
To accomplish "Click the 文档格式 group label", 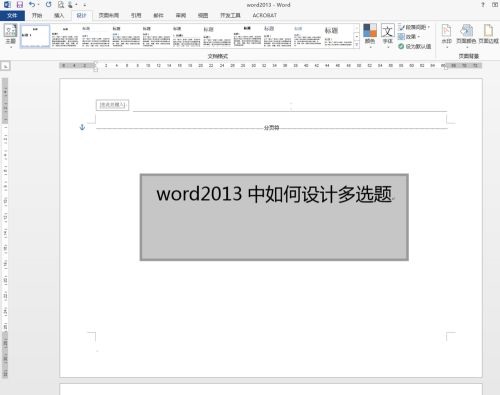I will [x=218, y=56].
